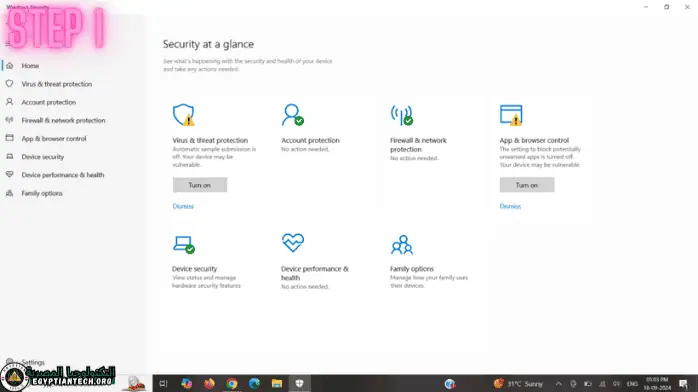Launch Google Chrome from the taskbar
This screenshot has height=392, width=698.
(x=232, y=384)
